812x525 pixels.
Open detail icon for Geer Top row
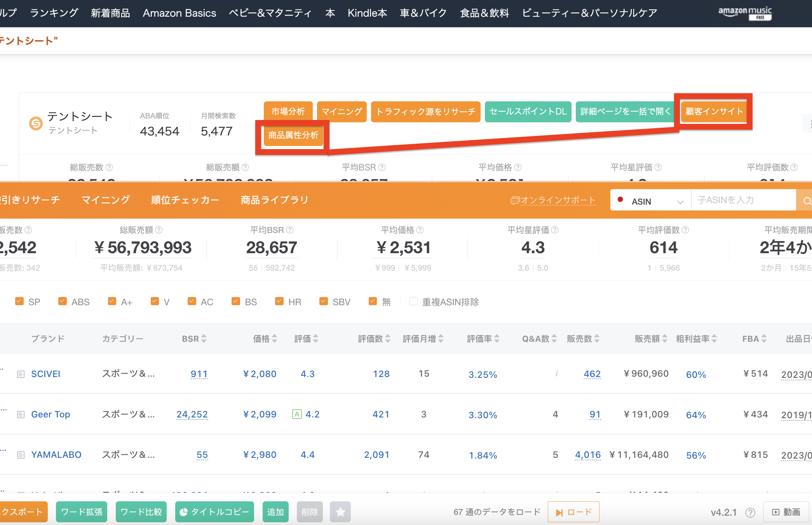[21, 415]
